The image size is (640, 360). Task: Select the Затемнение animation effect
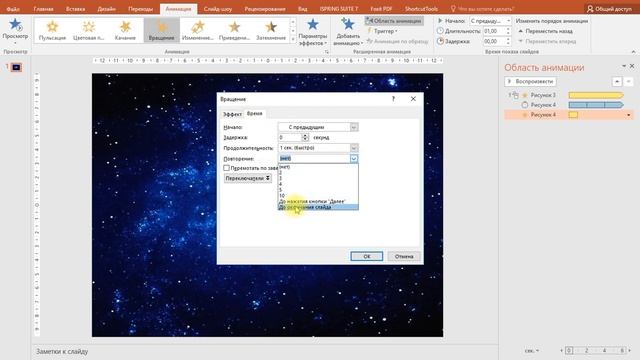(271, 30)
